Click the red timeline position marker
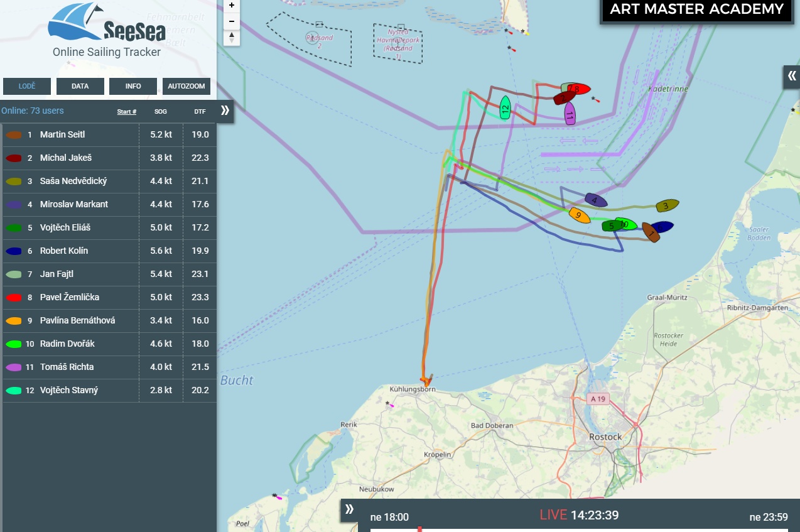 click(419, 529)
